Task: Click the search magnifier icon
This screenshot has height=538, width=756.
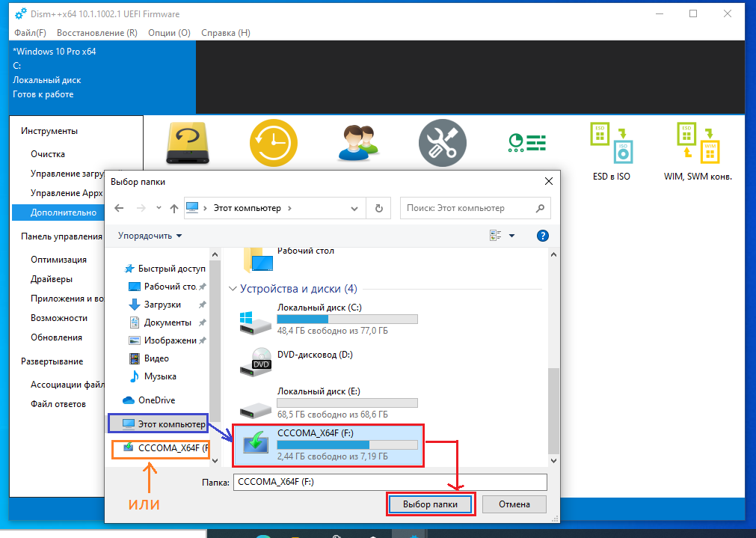Action: coord(540,208)
